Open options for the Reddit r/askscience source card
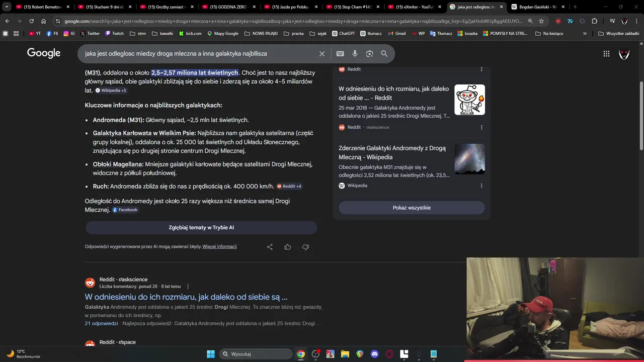 (x=481, y=127)
